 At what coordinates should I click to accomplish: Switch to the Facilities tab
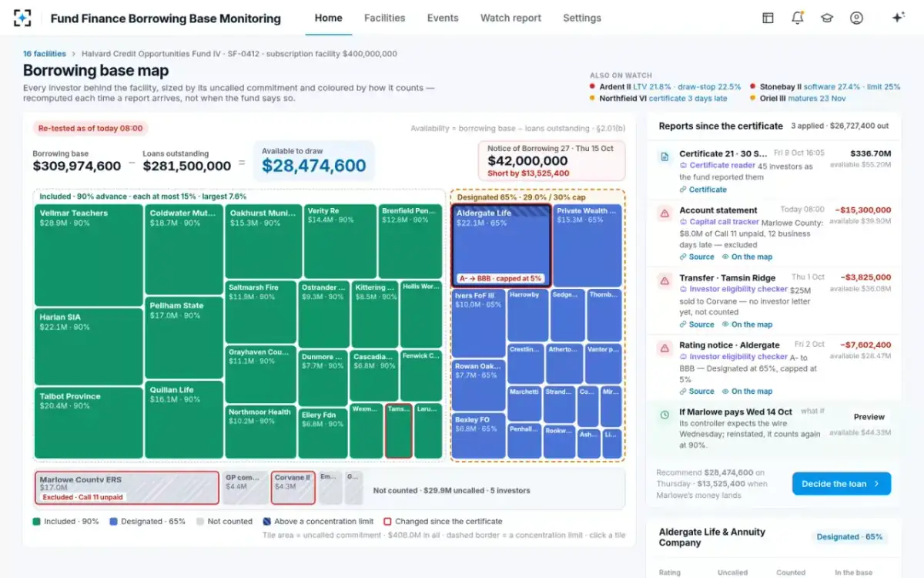(384, 18)
